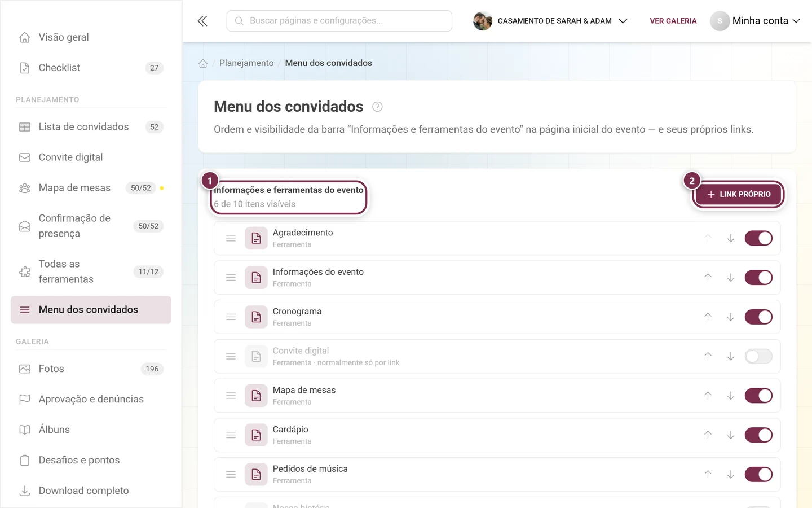The height and width of the screenshot is (508, 812).
Task: Click the Link próprio button
Action: pos(739,194)
